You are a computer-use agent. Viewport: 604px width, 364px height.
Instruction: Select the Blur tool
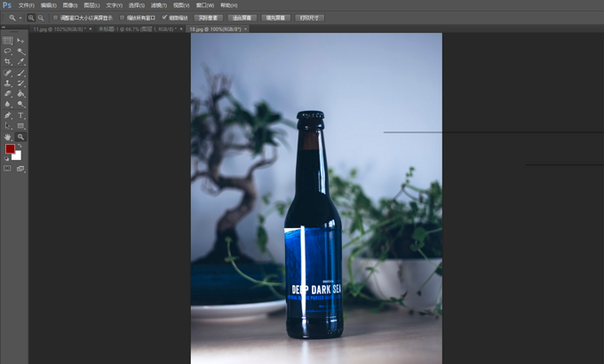[8, 104]
